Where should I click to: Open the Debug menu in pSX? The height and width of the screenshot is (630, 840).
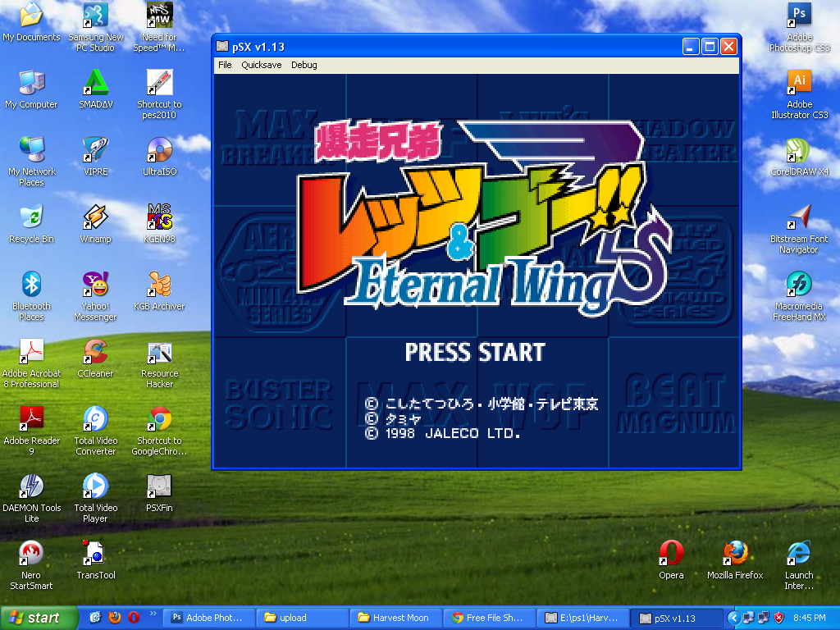[x=304, y=65]
